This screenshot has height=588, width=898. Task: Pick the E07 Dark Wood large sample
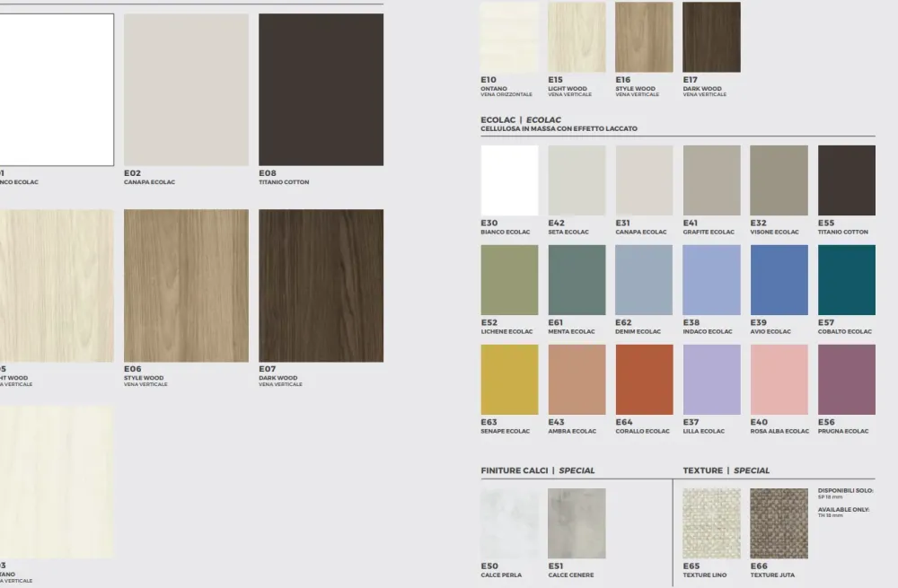pos(321,285)
